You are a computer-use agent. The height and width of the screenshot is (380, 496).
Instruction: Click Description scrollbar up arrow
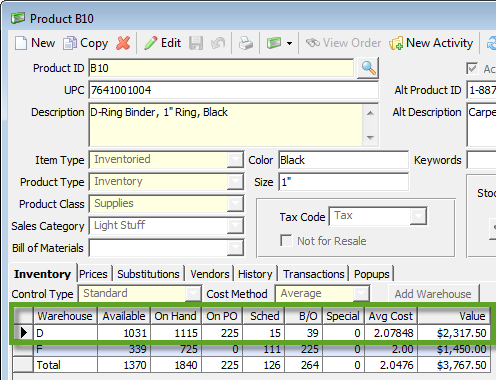coord(370,113)
